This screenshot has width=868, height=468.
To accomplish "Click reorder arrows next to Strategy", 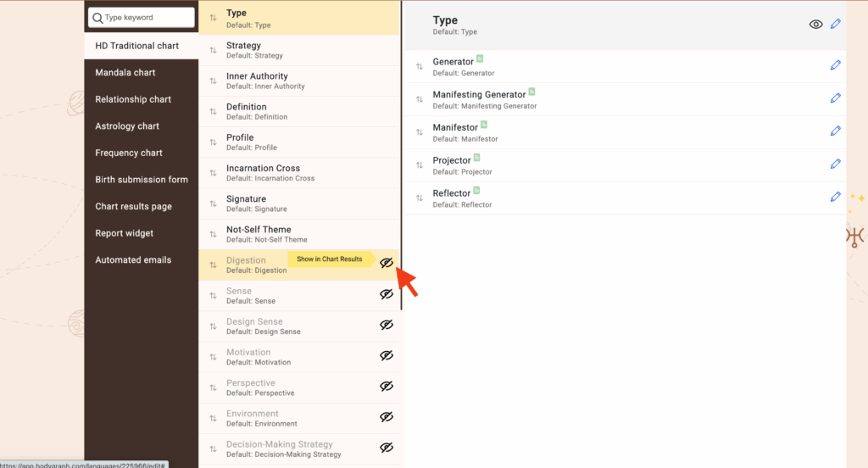I will 213,50.
